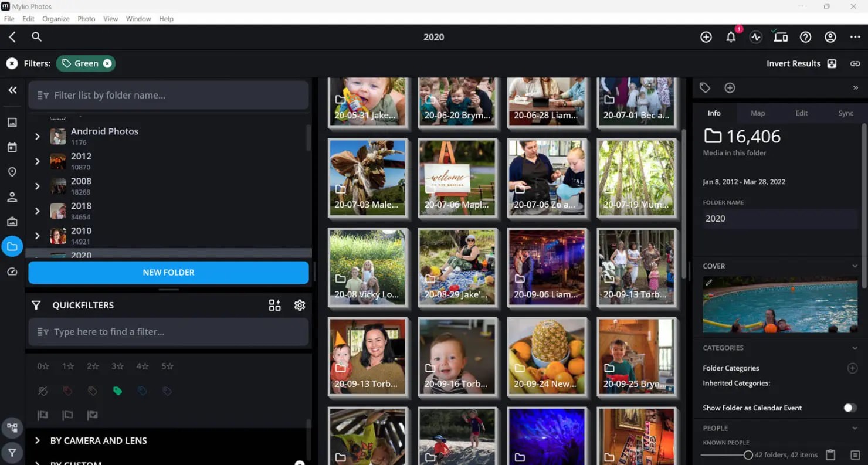Screen dimensions: 868x465
Task: Open the Albums view in the sidebar
Action: (x=12, y=222)
